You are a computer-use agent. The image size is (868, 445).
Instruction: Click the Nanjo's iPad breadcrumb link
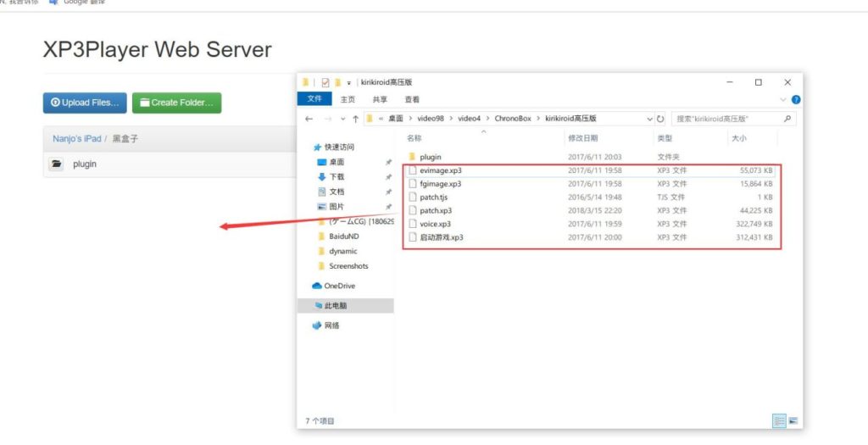pyautogui.click(x=77, y=137)
